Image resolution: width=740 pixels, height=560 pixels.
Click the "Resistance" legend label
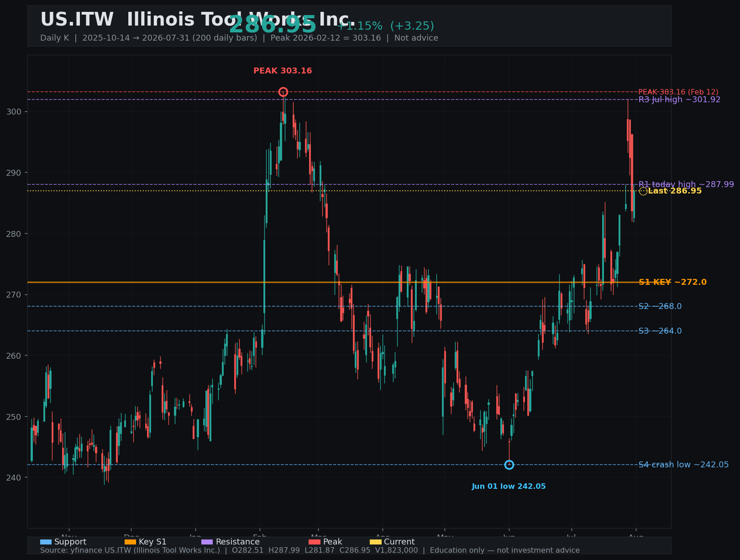238,542
